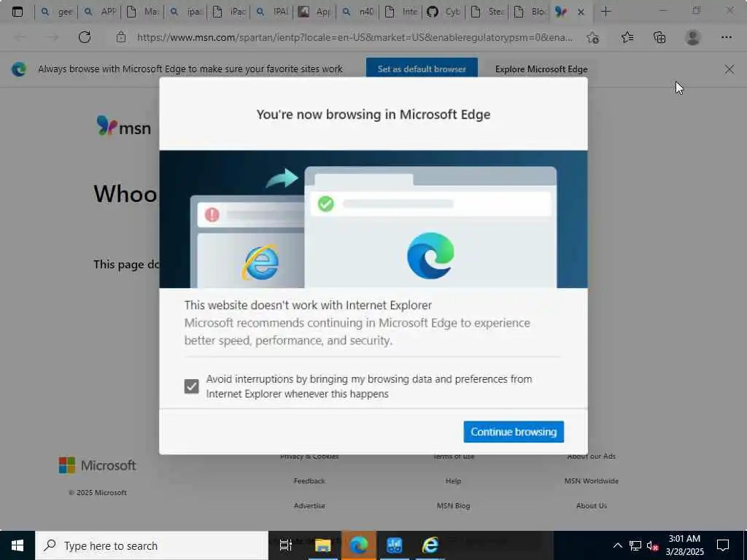Screen dimensions: 747x560
Task: Open Settings and more ellipsis menu
Action: (726, 37)
